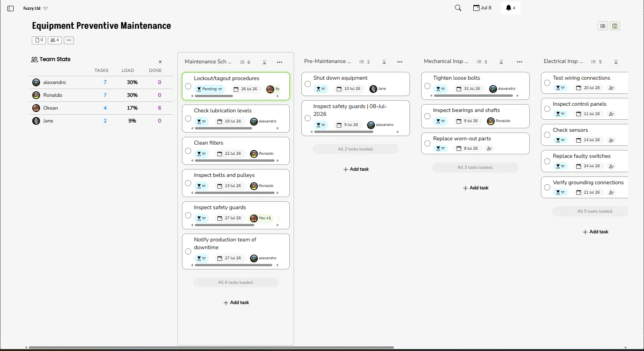
Task: Open status dropdown on Shut down equipment
Action: [x=321, y=89]
